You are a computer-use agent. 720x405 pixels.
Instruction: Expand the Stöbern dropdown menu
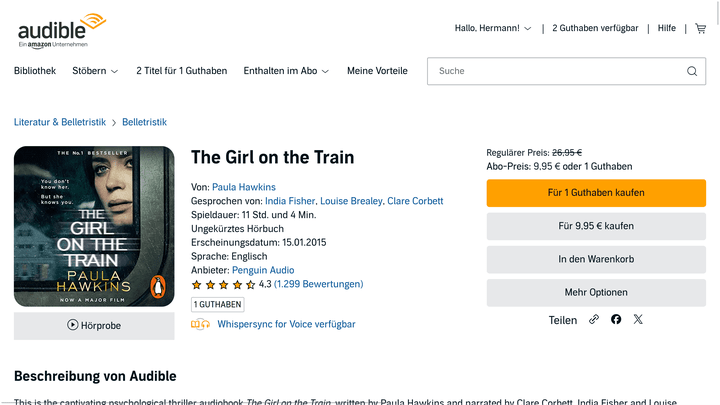(95, 71)
